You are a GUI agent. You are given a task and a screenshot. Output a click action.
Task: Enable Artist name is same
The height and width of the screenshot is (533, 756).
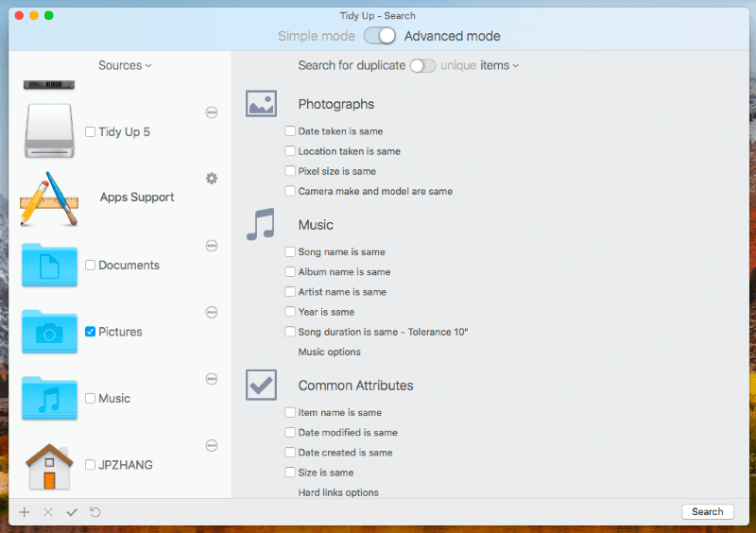pos(290,291)
